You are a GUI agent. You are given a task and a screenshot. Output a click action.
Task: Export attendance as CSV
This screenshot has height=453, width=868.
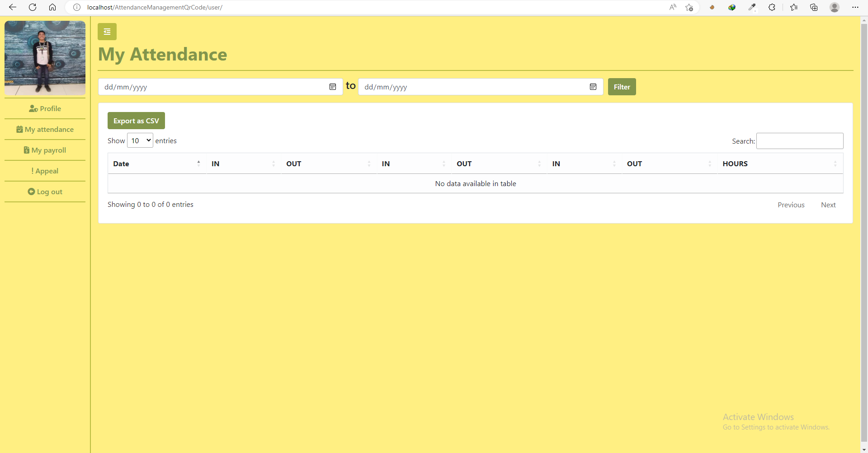click(136, 121)
